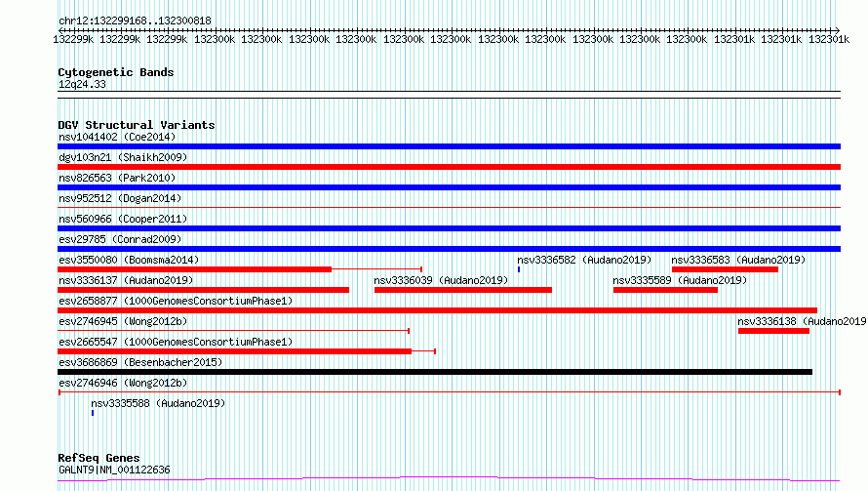Open the nsv3336138 (Audano2019) label
Image resolution: width=868 pixels, height=491 pixels.
[x=802, y=321]
